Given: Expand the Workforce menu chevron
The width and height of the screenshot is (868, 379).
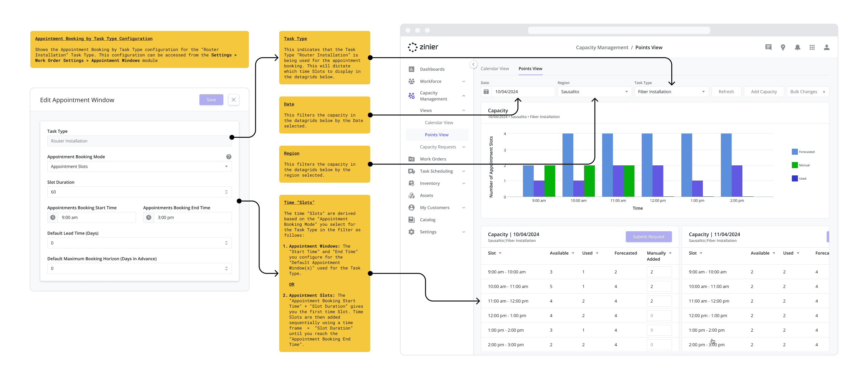Looking at the screenshot, I should click(x=464, y=82).
